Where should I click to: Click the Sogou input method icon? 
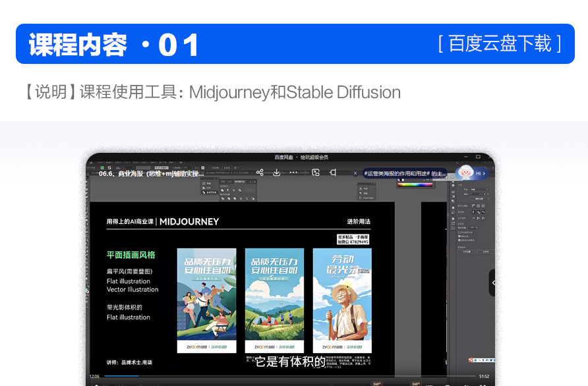tap(472, 360)
